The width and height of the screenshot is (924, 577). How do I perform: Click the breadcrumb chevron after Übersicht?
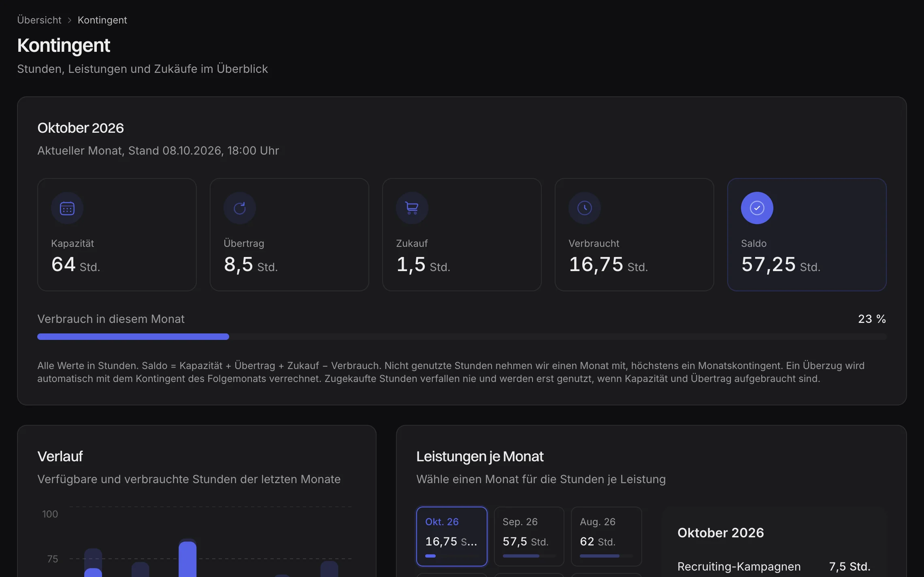70,20
